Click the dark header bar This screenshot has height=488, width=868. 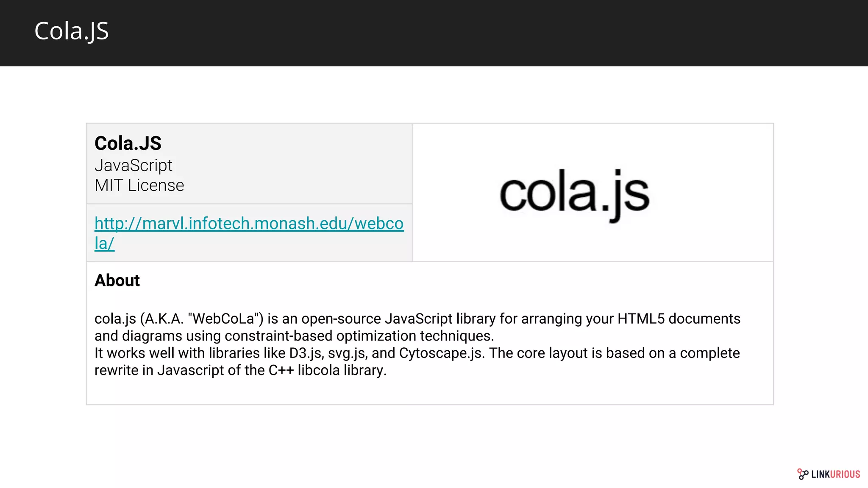(434, 33)
